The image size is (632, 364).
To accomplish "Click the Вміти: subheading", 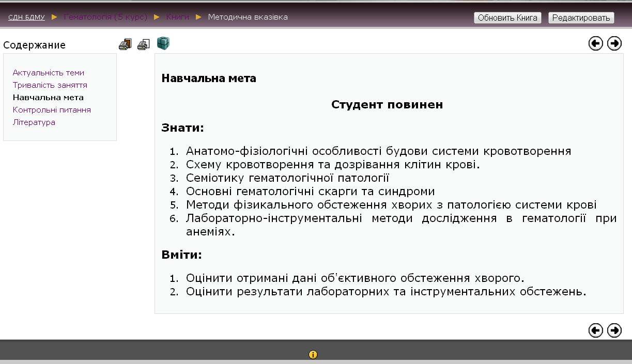I will 182,255.
